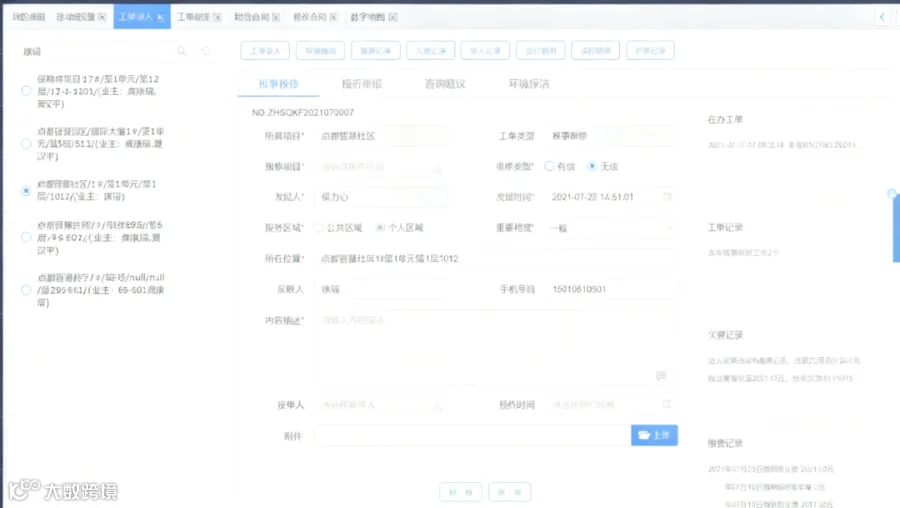Select 公共区域 service area radio
The height and width of the screenshot is (508, 900).
(319, 227)
